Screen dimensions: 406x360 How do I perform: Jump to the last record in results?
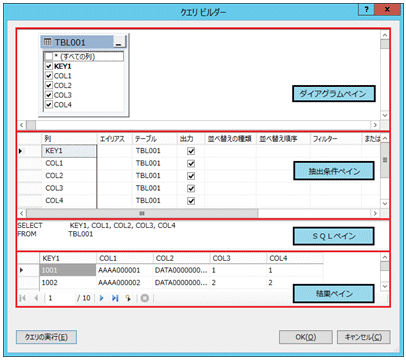[x=115, y=298]
